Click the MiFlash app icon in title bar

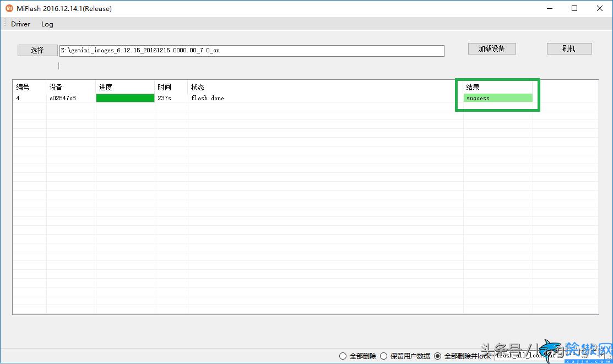point(9,8)
